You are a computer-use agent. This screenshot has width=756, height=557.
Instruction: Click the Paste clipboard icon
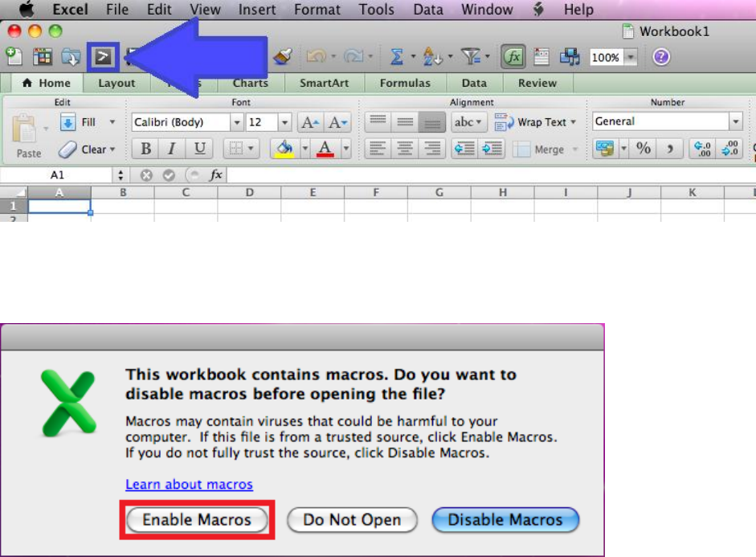tap(23, 129)
